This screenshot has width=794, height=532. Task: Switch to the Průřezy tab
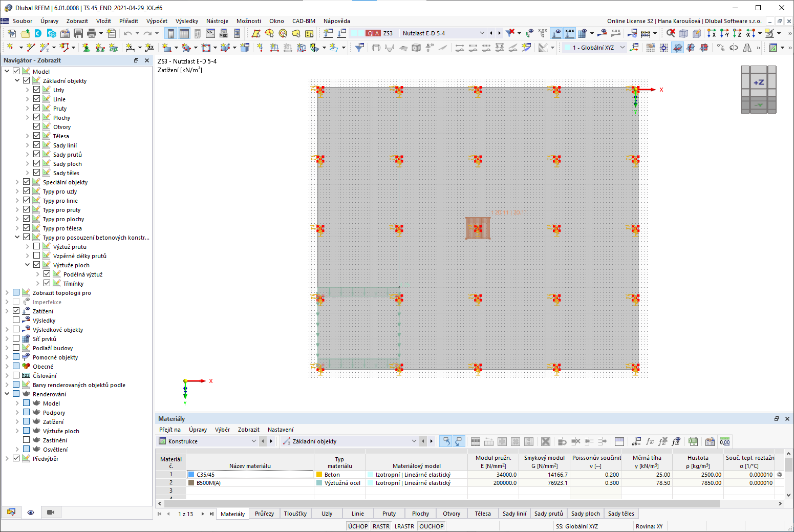tap(264, 514)
